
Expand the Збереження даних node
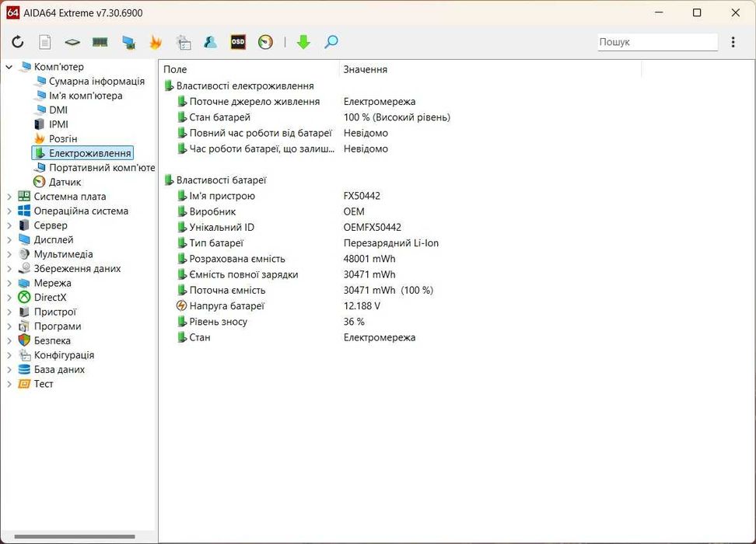pyautogui.click(x=9, y=269)
